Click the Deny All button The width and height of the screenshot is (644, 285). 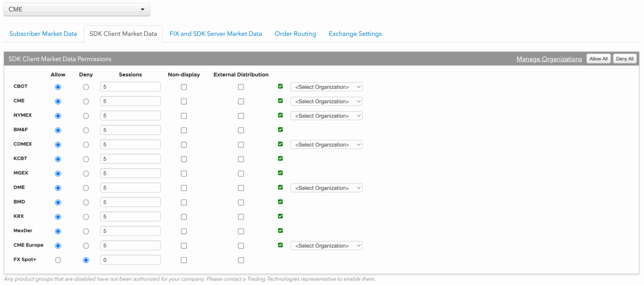click(x=625, y=59)
